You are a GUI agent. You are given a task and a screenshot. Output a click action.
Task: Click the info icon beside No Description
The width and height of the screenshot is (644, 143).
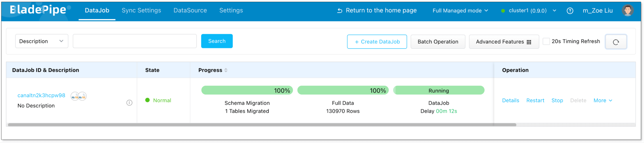[129, 103]
